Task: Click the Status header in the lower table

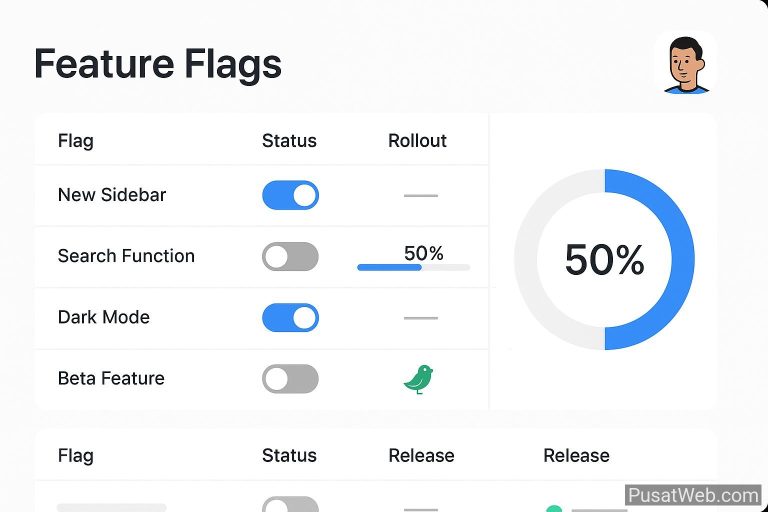Action: coord(289,455)
